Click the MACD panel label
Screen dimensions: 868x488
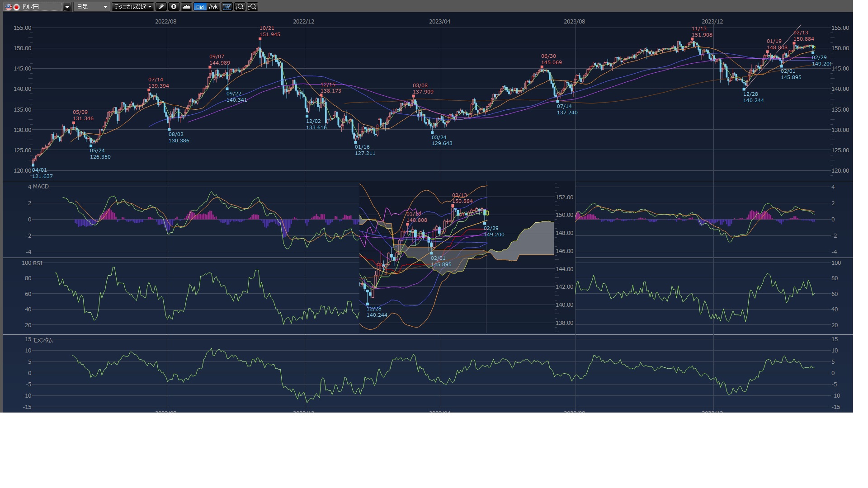pyautogui.click(x=41, y=187)
